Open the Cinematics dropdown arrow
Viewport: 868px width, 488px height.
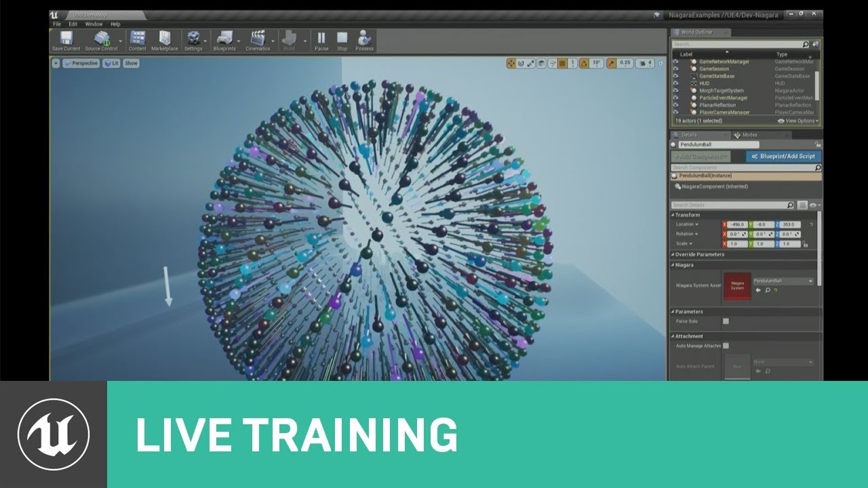275,41
